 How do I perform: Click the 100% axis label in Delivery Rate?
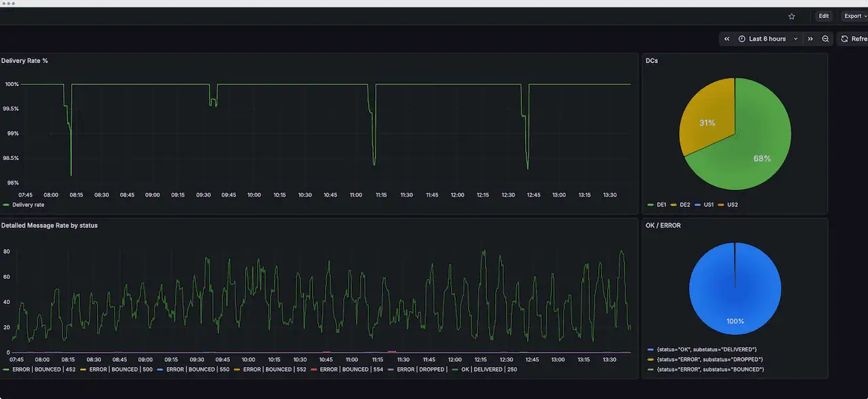(x=12, y=84)
